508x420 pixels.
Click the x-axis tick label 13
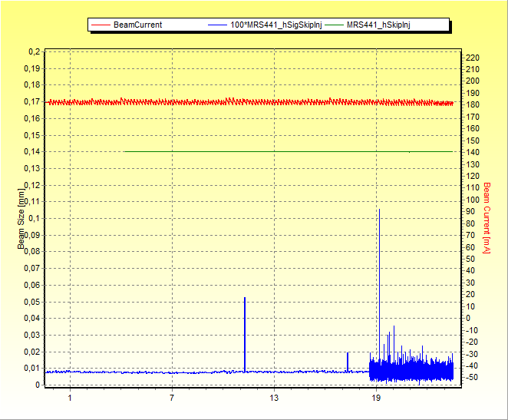[x=274, y=398]
